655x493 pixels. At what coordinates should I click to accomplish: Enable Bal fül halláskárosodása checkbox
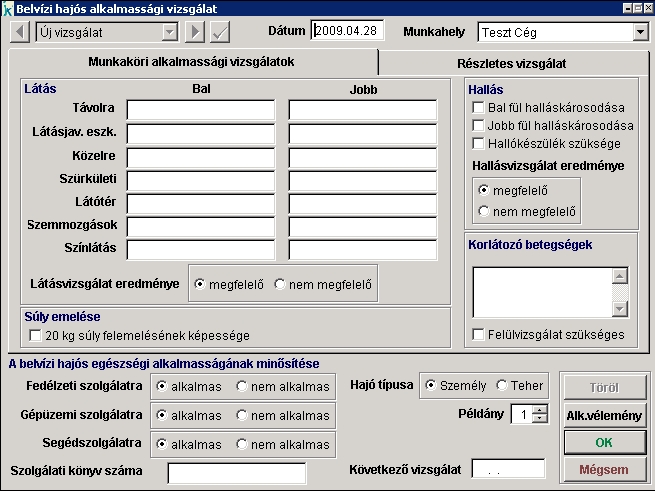[x=478, y=108]
